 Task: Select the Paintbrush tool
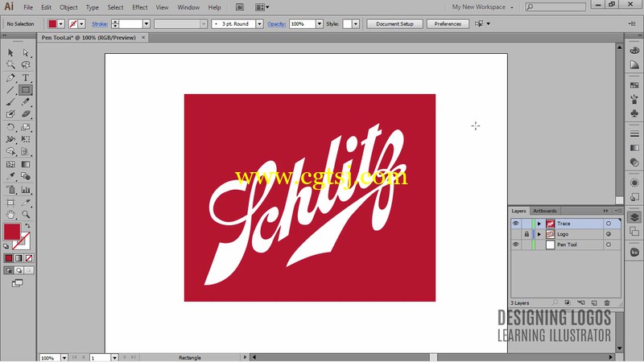(10, 102)
